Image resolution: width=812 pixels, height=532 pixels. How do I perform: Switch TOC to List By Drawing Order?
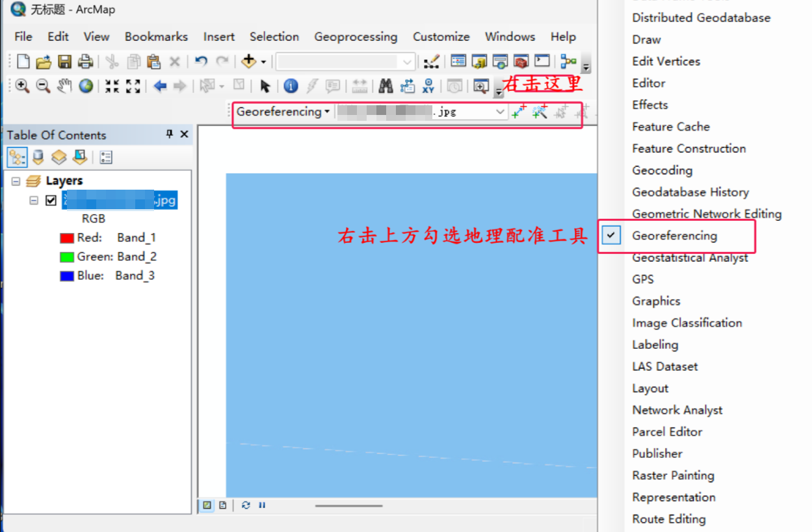pyautogui.click(x=18, y=157)
